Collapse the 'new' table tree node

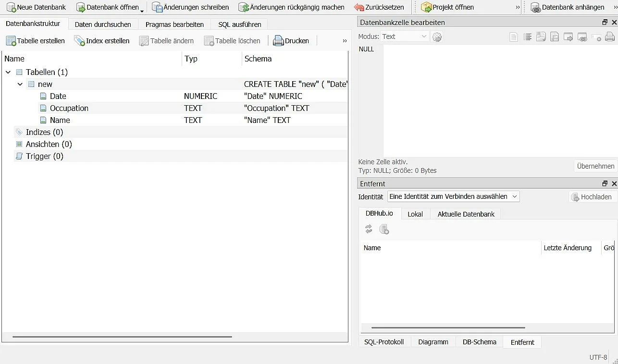point(20,84)
